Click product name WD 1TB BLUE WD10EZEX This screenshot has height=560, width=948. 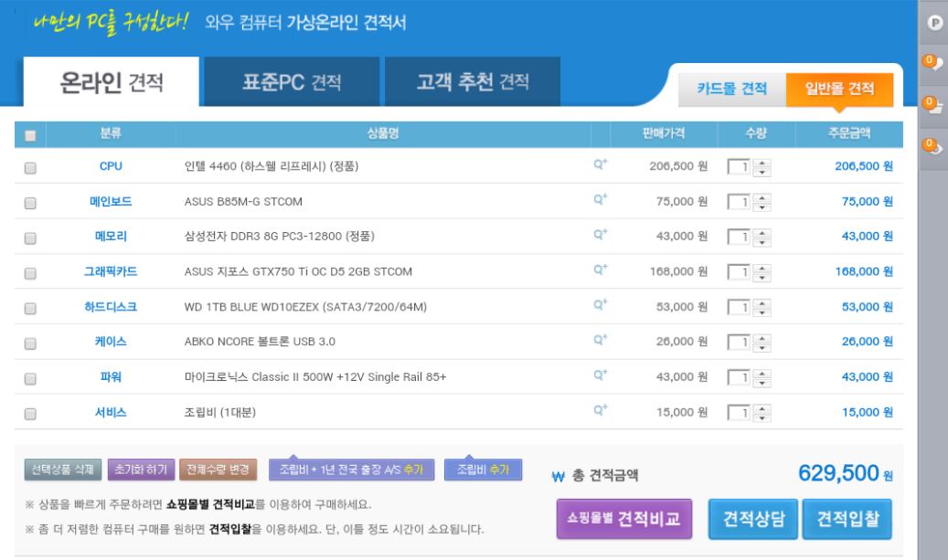pos(305,307)
